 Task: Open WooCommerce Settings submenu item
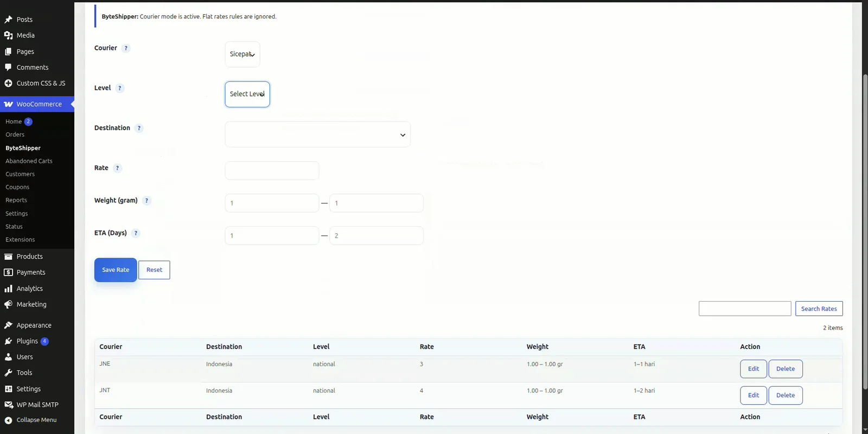[x=17, y=214]
